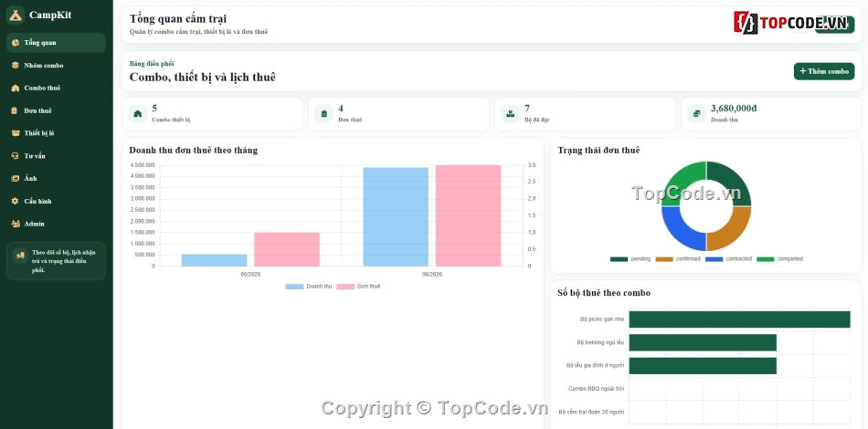Click 'Doanh thu đơn thuê theo tháng' title
Image resolution: width=868 pixels, height=429 pixels.
coord(193,150)
